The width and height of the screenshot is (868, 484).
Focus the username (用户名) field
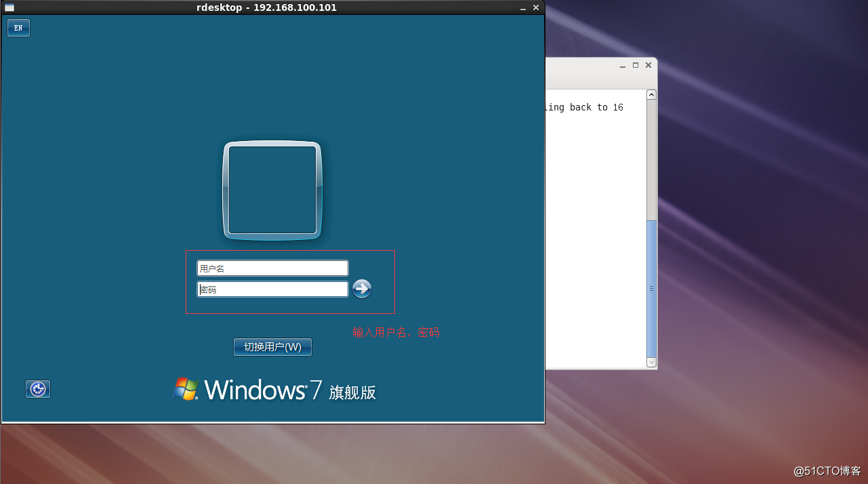(272, 268)
